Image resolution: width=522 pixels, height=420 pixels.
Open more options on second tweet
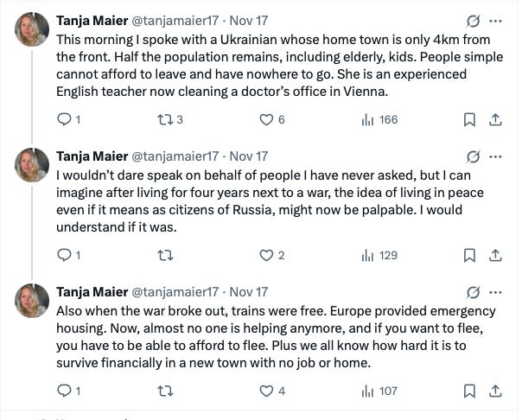point(495,156)
